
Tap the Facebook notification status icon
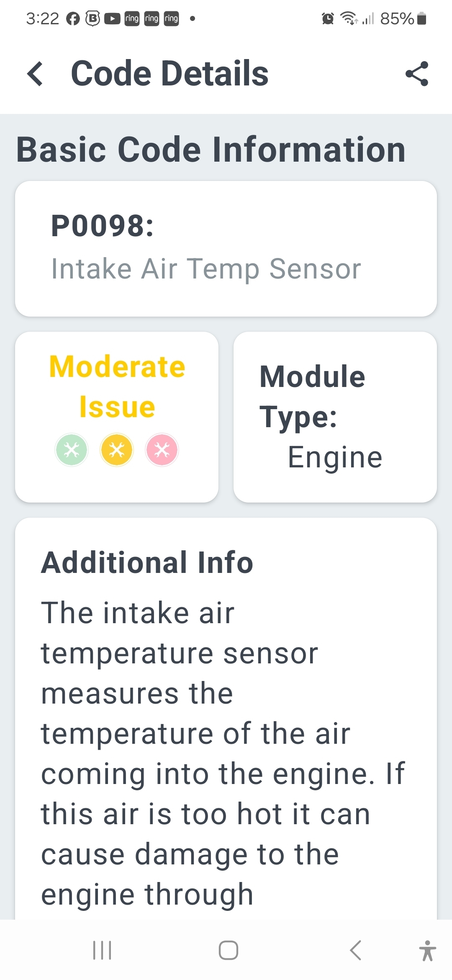73,19
